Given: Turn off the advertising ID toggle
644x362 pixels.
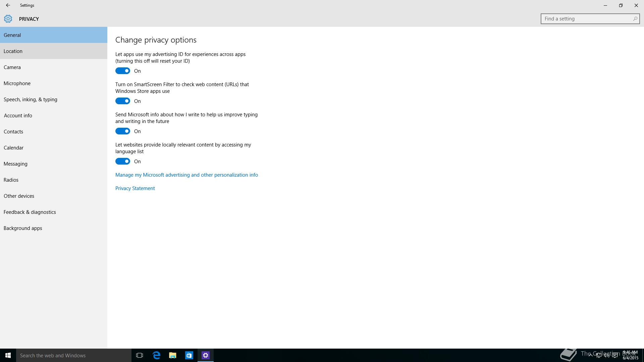Looking at the screenshot, I should pyautogui.click(x=123, y=71).
